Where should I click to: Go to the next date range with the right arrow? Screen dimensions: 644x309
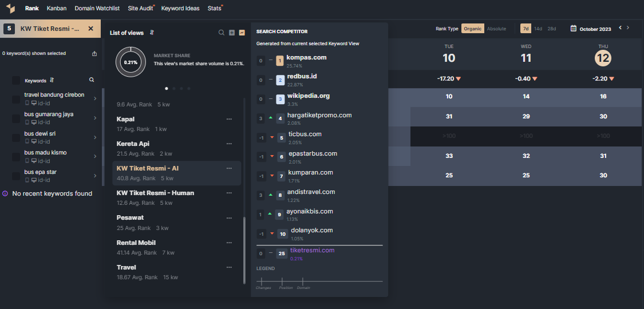coord(627,27)
